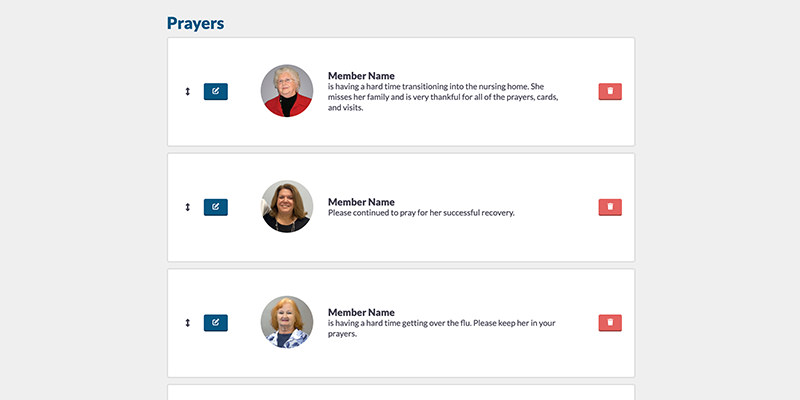Click the reorder arrows on recovery prayer
Viewport: 800px width, 400px height.
[x=187, y=207]
